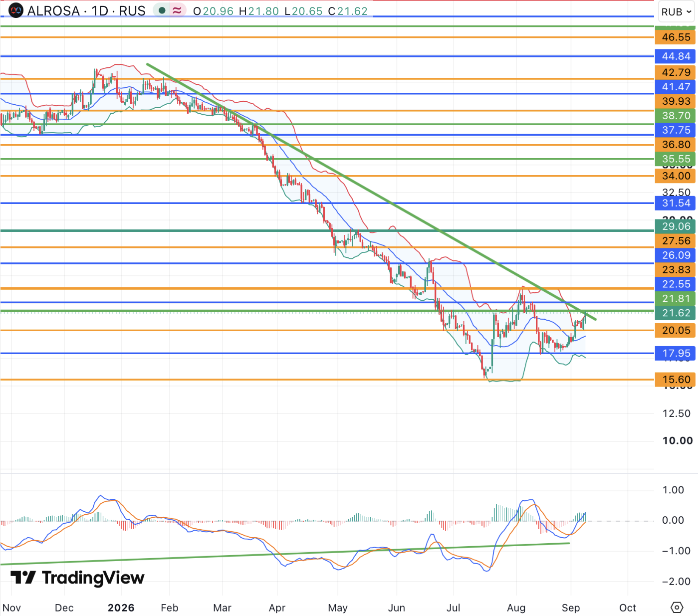Screen dimensions: 698x616
Task: Select the 26.09 price level label
Action: (x=676, y=255)
